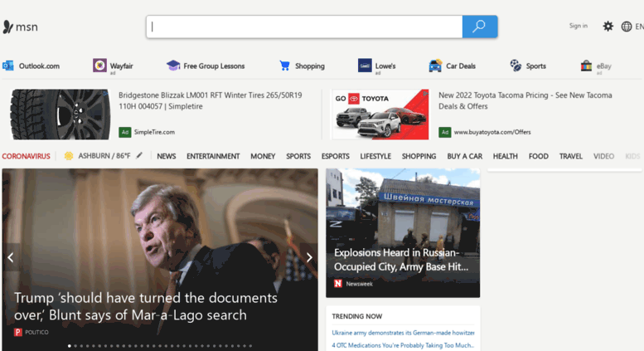Open the SHOPPING navigation tab

click(x=419, y=156)
